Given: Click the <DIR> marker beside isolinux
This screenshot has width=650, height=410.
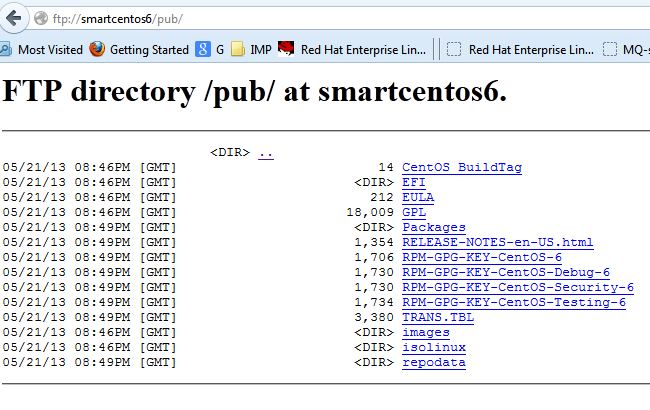Looking at the screenshot, I should pyautogui.click(x=374, y=347).
